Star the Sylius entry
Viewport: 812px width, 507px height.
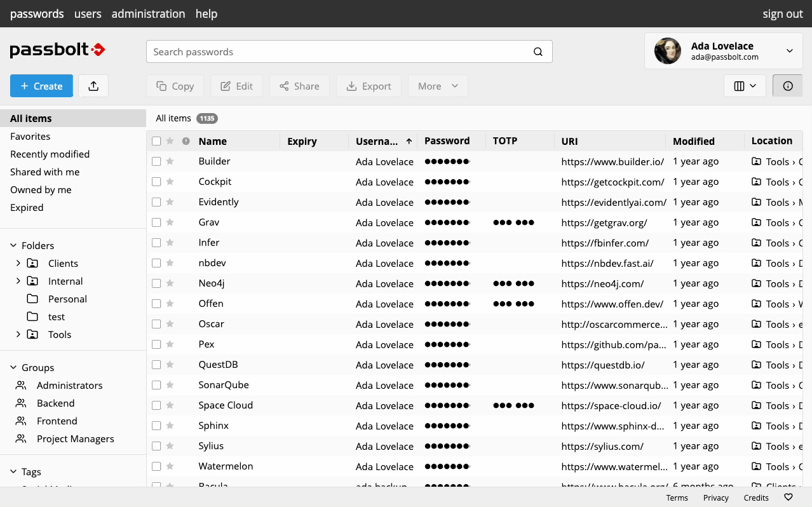click(x=170, y=446)
